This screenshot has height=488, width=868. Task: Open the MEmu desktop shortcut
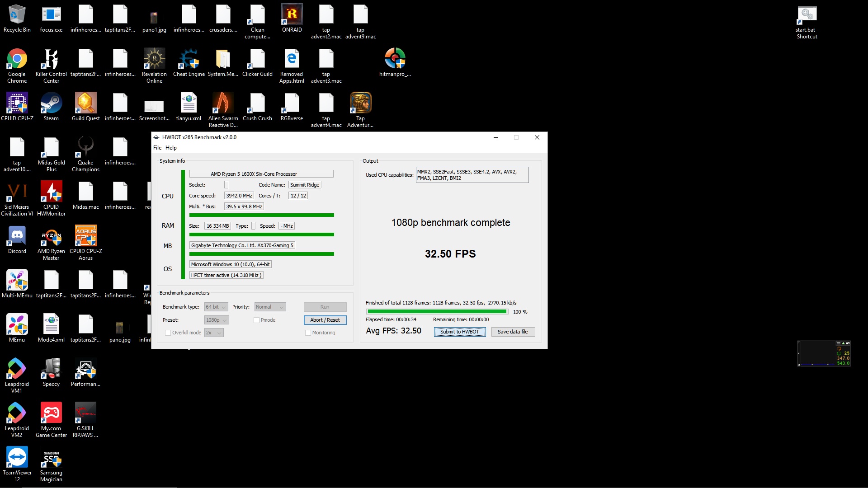click(x=17, y=328)
